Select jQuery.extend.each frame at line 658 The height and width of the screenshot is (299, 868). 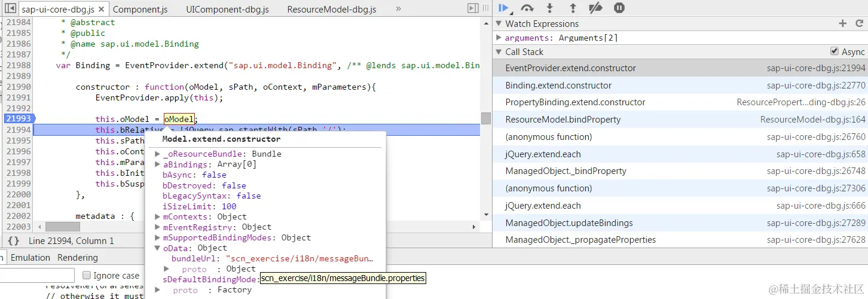pos(680,154)
